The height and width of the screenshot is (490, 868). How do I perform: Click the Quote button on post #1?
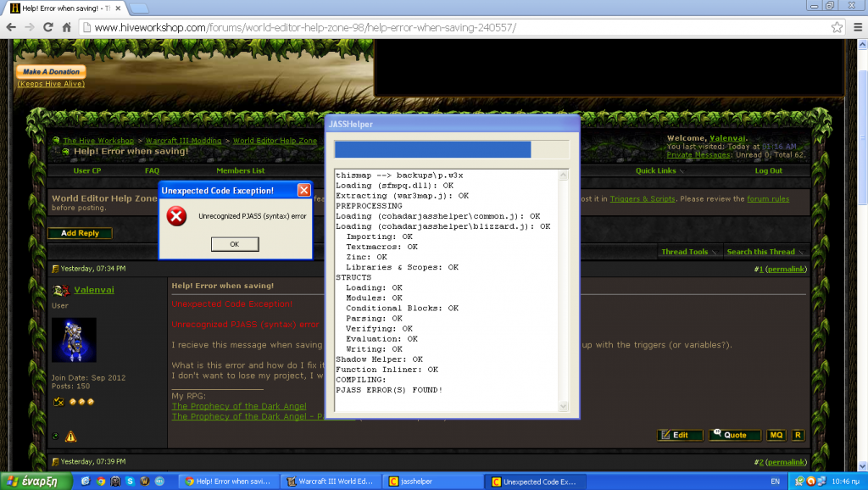point(735,435)
